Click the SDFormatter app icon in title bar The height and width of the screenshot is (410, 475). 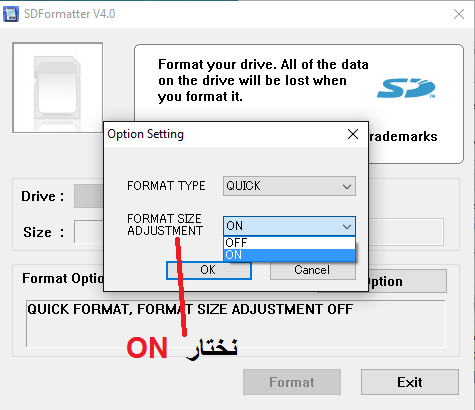pos(11,14)
